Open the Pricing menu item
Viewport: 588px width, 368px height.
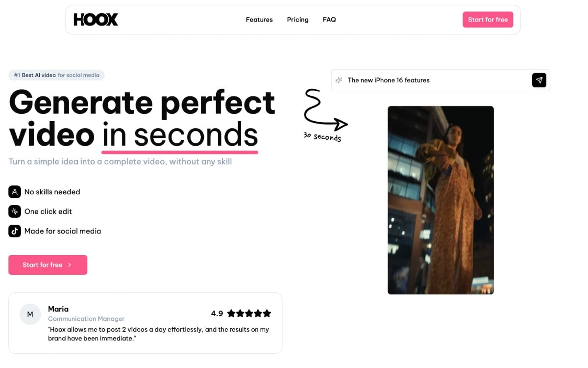click(298, 20)
